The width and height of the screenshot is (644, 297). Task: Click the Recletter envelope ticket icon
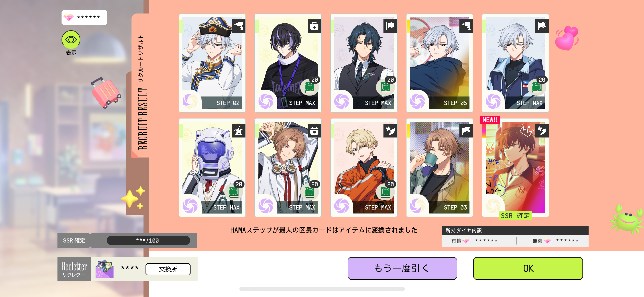(105, 269)
